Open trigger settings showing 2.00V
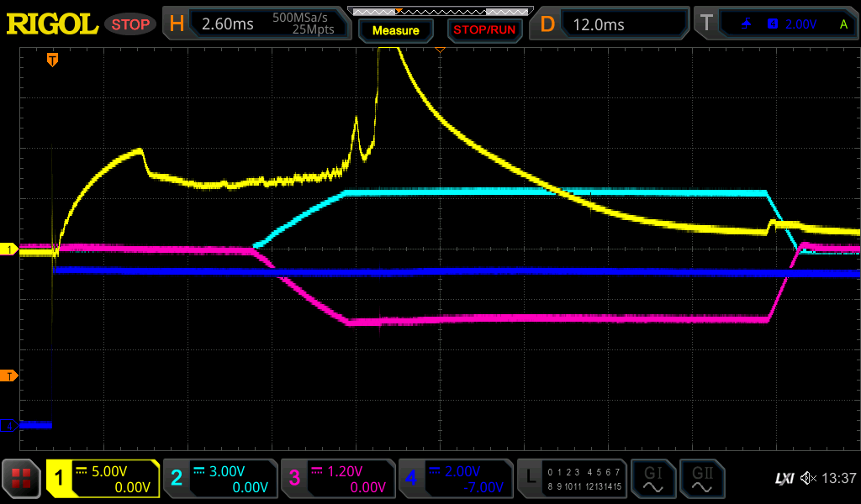 (x=775, y=24)
